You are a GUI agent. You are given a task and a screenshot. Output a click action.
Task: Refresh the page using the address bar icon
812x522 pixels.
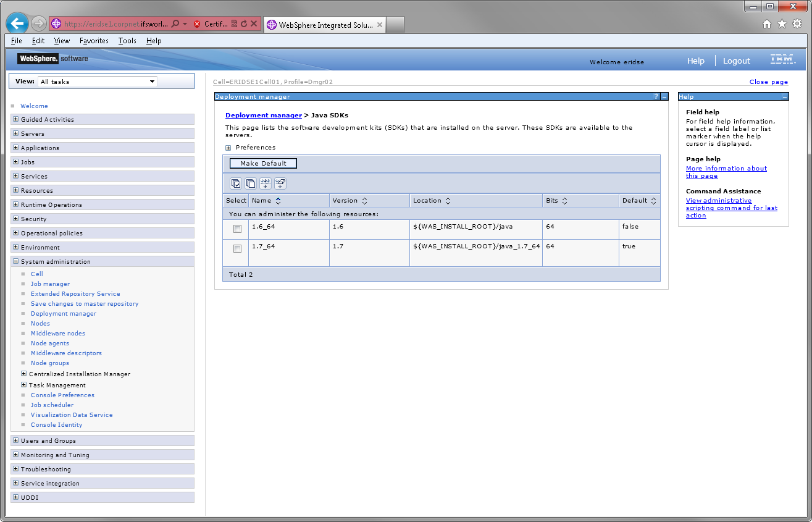[x=244, y=24]
